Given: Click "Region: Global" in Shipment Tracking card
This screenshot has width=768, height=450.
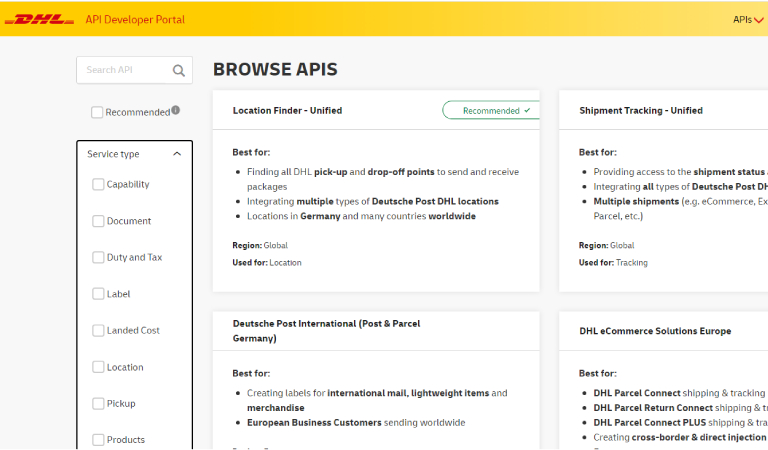Looking at the screenshot, I should coord(606,245).
